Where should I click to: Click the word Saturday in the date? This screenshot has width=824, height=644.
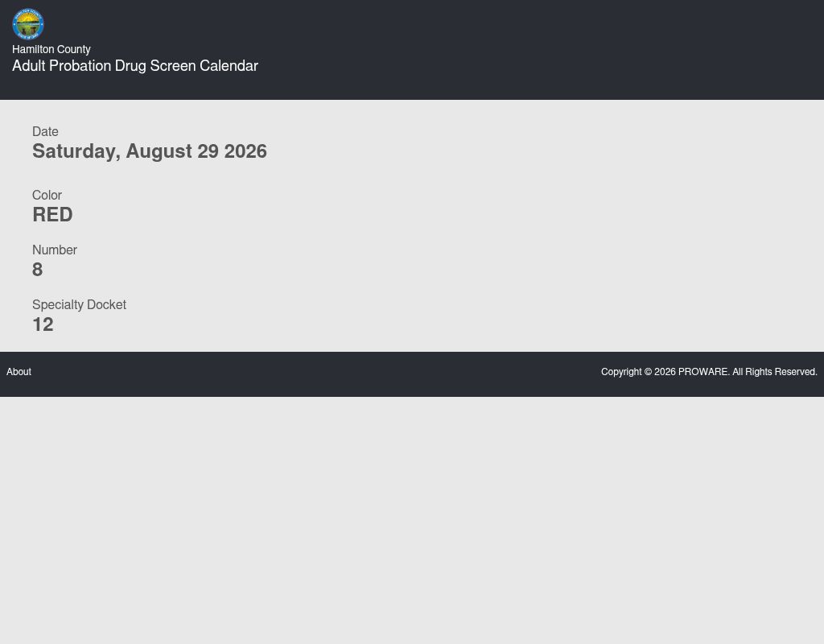click(76, 151)
